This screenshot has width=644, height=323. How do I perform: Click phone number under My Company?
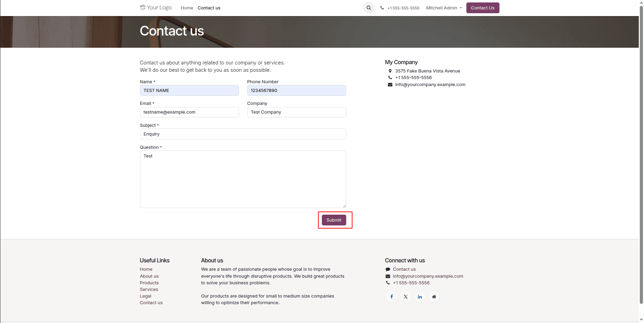coord(413,78)
